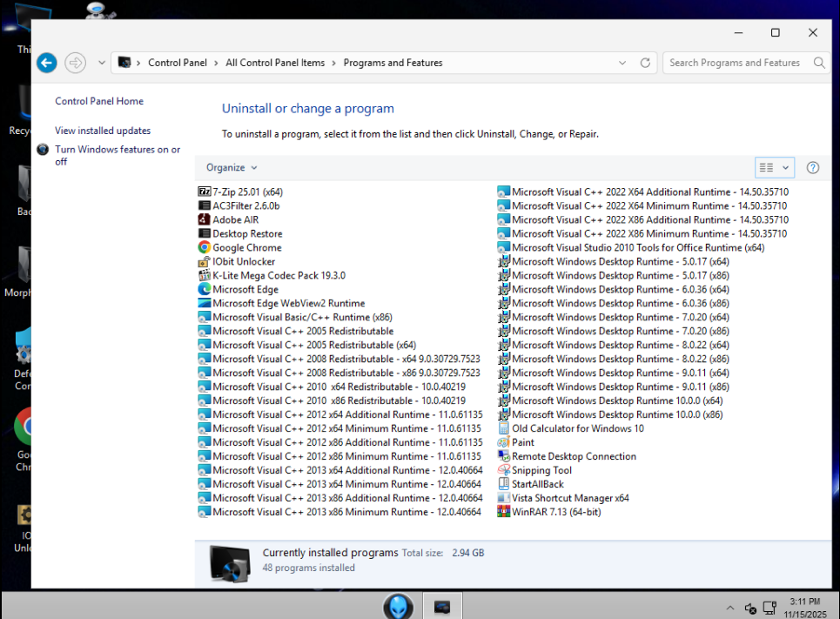The height and width of the screenshot is (619, 840).
Task: Select Microsoft Edge WebView2 Runtime icon
Action: pos(204,303)
